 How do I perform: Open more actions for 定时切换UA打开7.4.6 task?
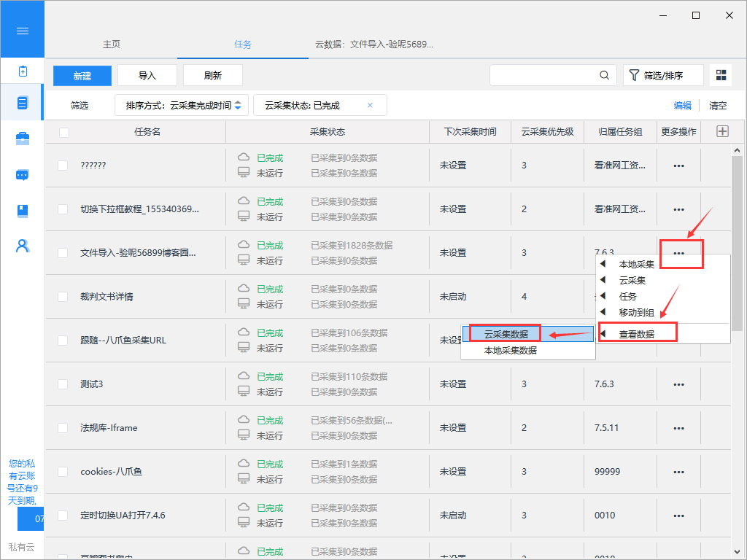678,516
